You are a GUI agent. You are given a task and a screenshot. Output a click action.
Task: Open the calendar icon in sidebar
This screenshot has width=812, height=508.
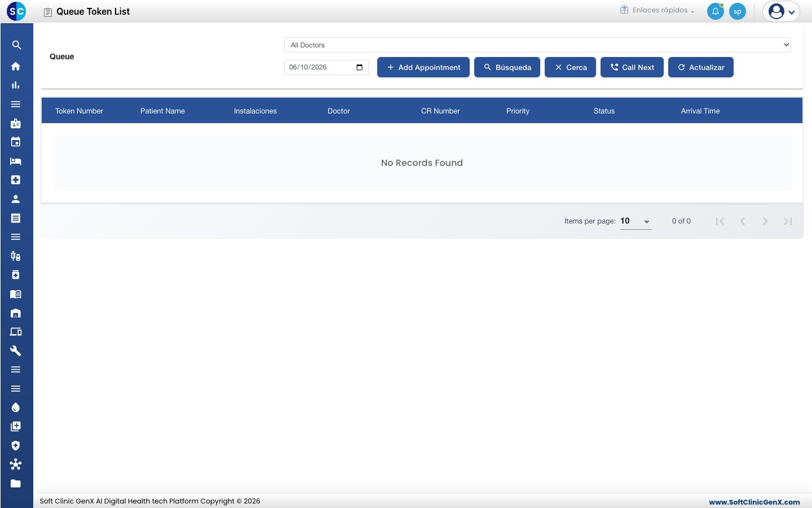16,142
